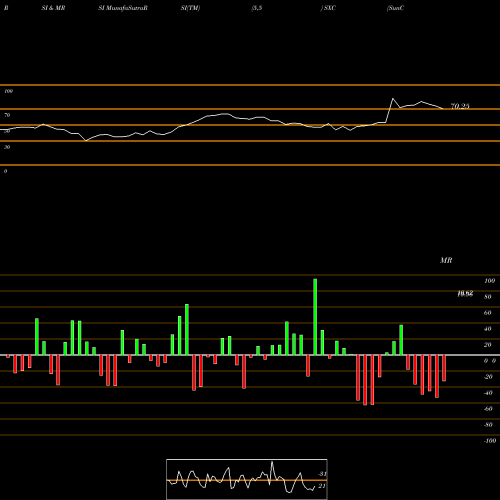Click the 0 label on RSI axis
This screenshot has height=500, width=500.
click(x=5, y=171)
